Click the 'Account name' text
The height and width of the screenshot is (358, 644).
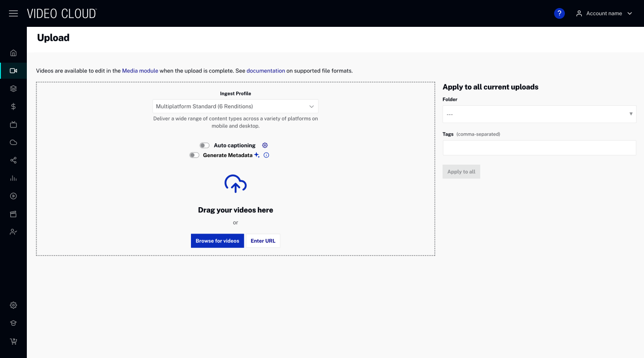click(x=604, y=13)
